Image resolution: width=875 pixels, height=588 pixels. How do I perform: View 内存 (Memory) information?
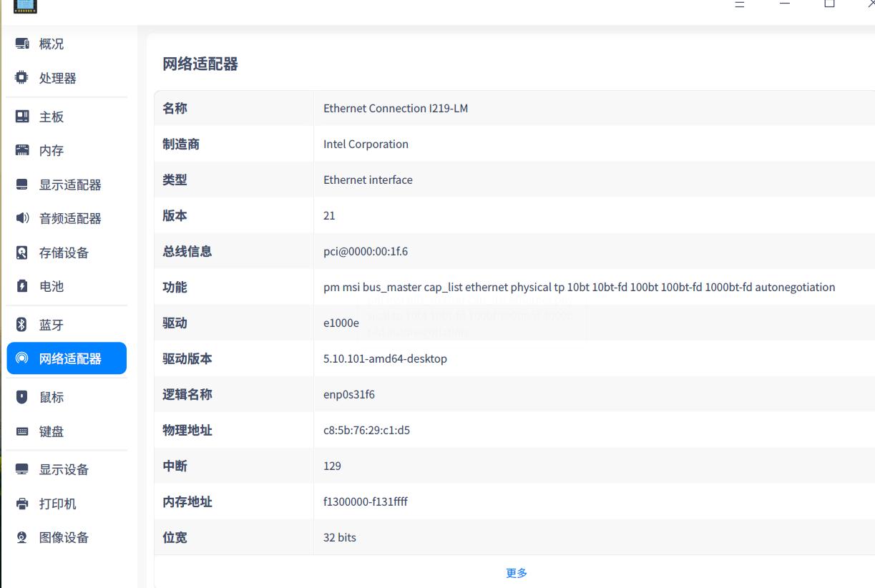52,150
